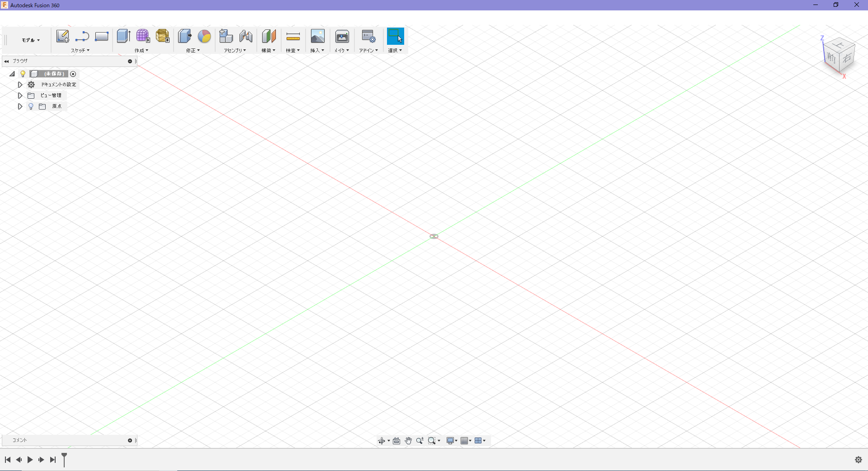Open the スケッチ dropdown menu
Viewport: 868px width, 471px height.
tap(80, 51)
